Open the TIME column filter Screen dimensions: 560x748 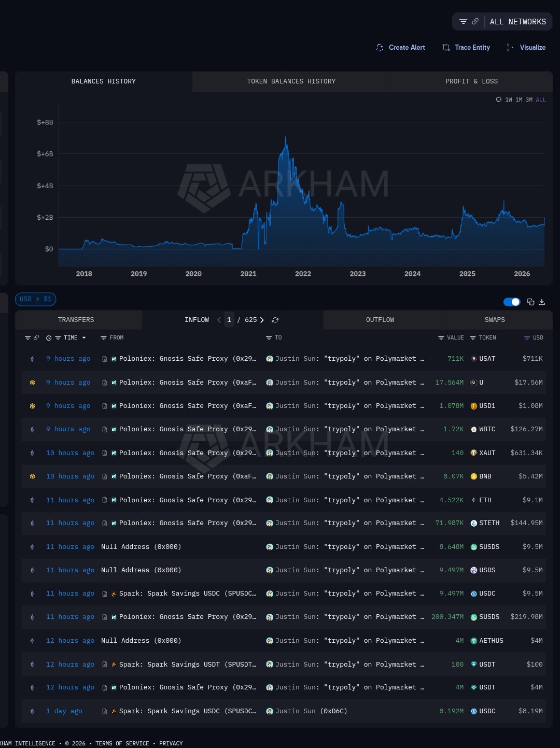tap(58, 338)
